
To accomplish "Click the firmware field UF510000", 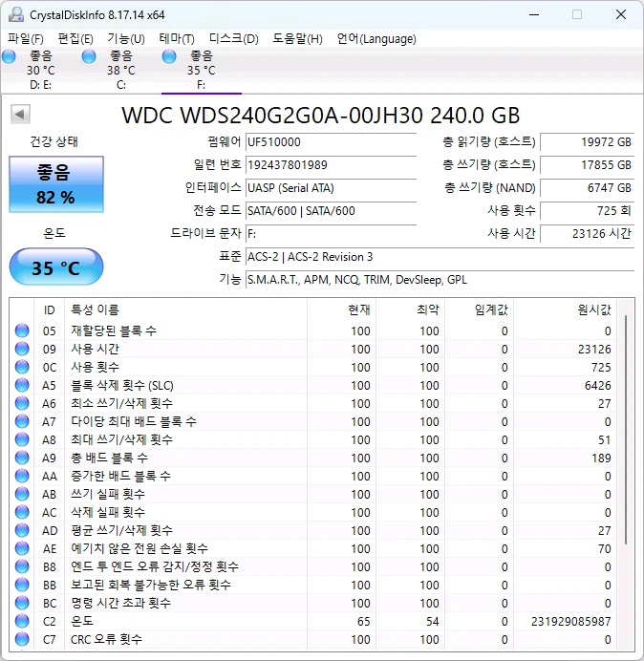I will point(331,142).
